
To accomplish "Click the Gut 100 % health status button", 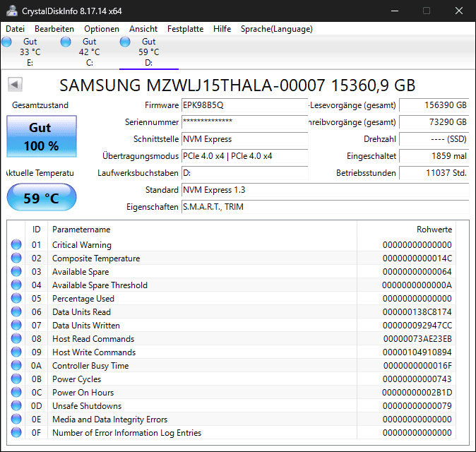I will pos(42,136).
